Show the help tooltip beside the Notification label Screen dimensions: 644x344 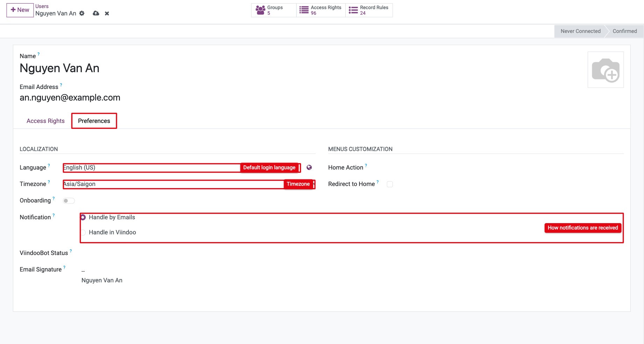coord(54,215)
